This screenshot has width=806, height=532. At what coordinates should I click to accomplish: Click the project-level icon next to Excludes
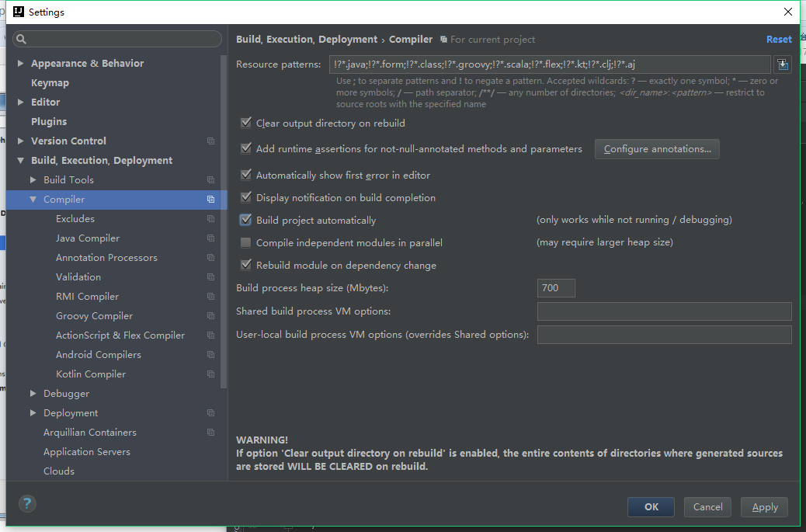tap(210, 219)
